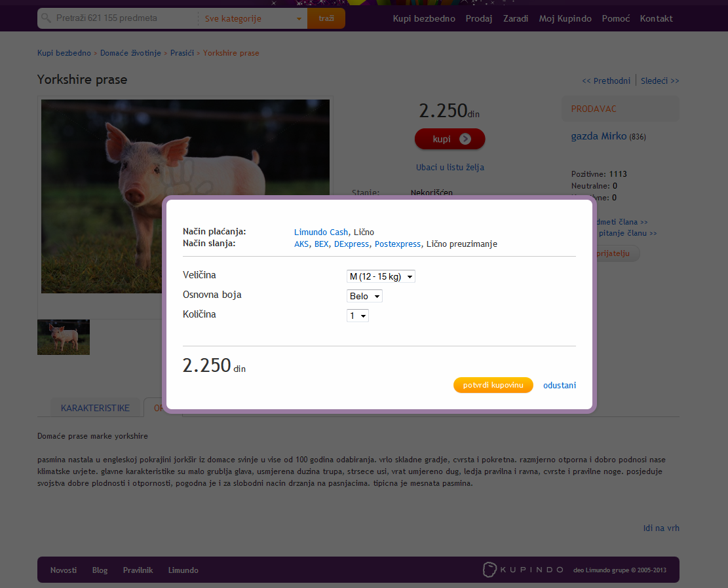The width and height of the screenshot is (728, 588).
Task: Open the Pomoć menu item
Action: 615,18
